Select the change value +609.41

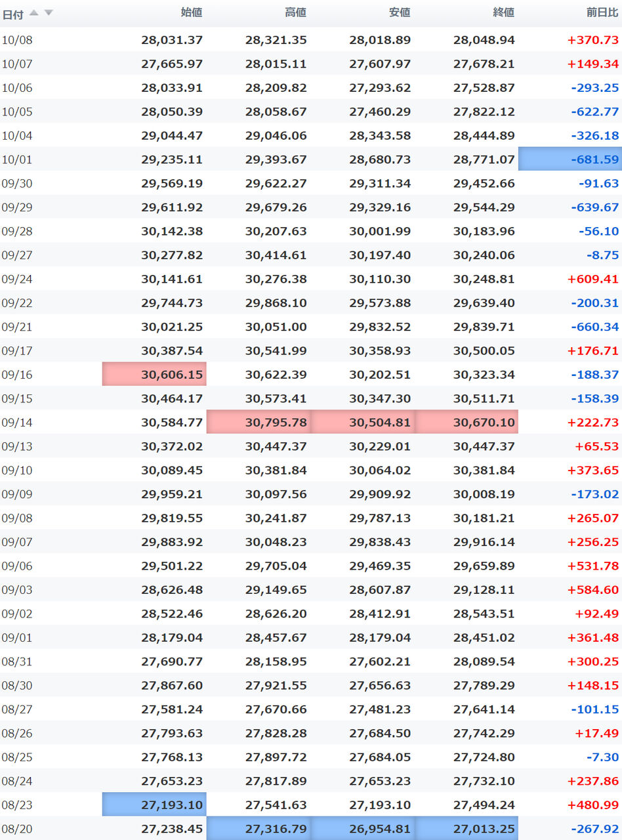[x=593, y=279]
